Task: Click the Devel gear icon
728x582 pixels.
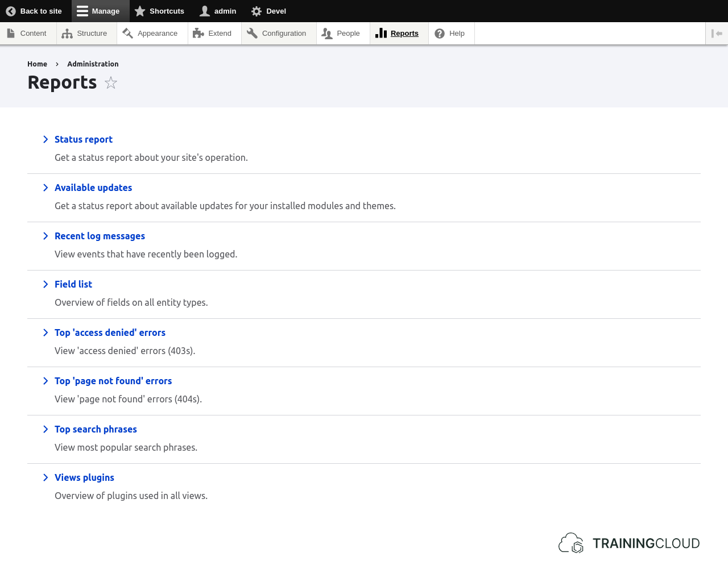Action: (x=257, y=11)
